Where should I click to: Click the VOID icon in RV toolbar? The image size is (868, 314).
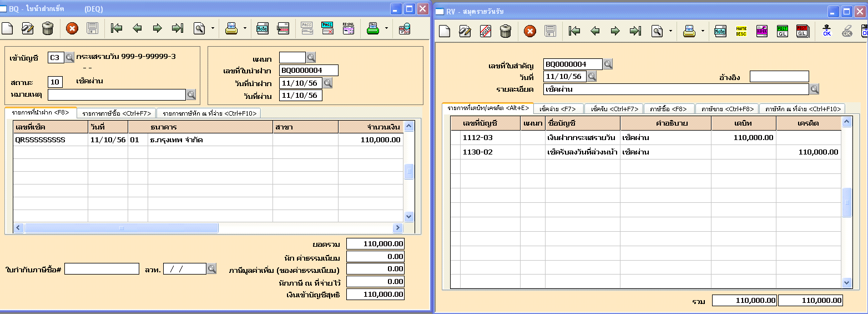(485, 31)
